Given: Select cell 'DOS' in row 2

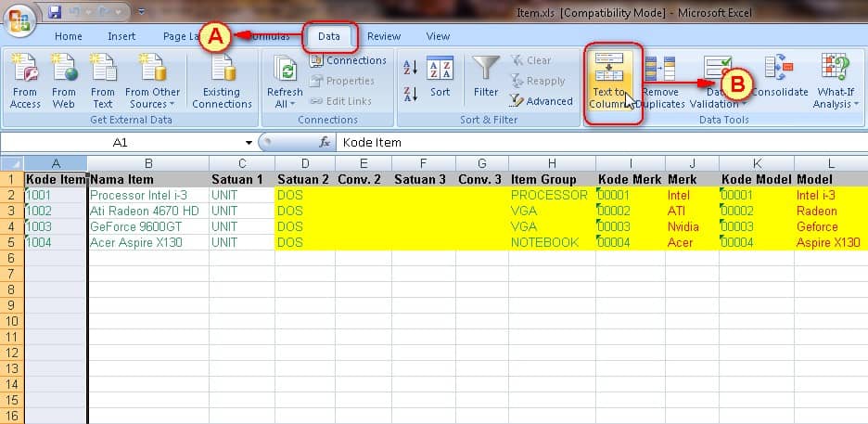Looking at the screenshot, I should click(304, 195).
